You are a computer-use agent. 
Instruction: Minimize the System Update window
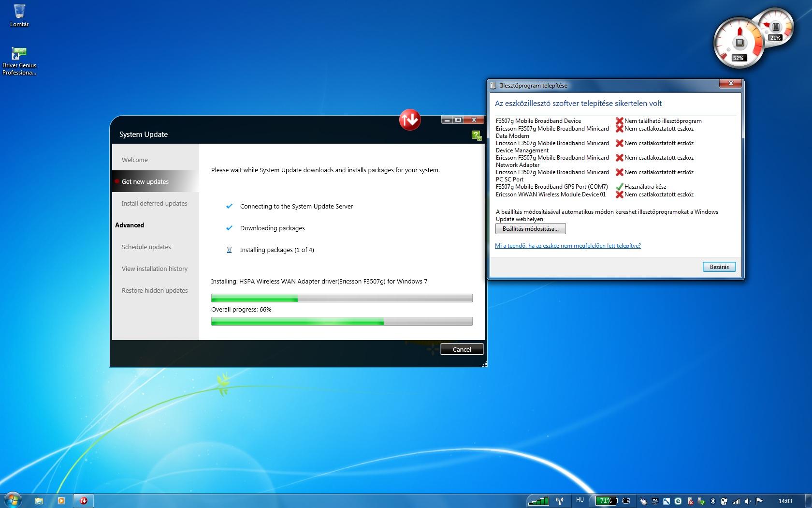447,120
